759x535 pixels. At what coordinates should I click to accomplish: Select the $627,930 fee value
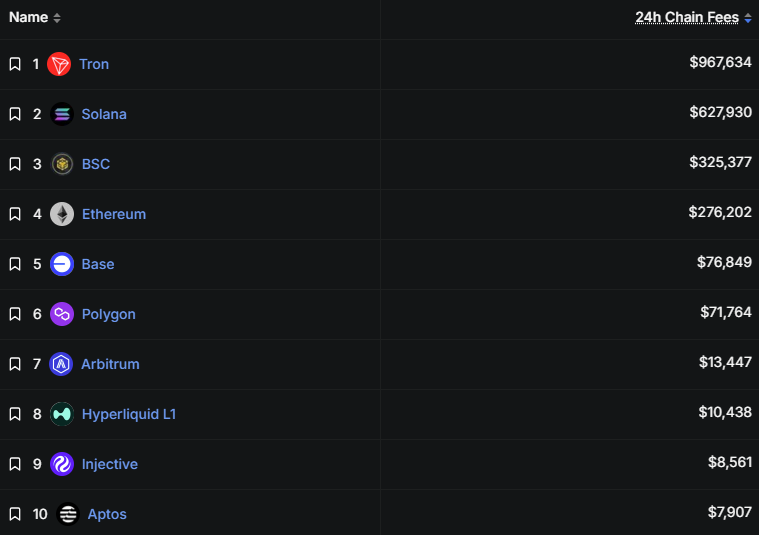720,112
